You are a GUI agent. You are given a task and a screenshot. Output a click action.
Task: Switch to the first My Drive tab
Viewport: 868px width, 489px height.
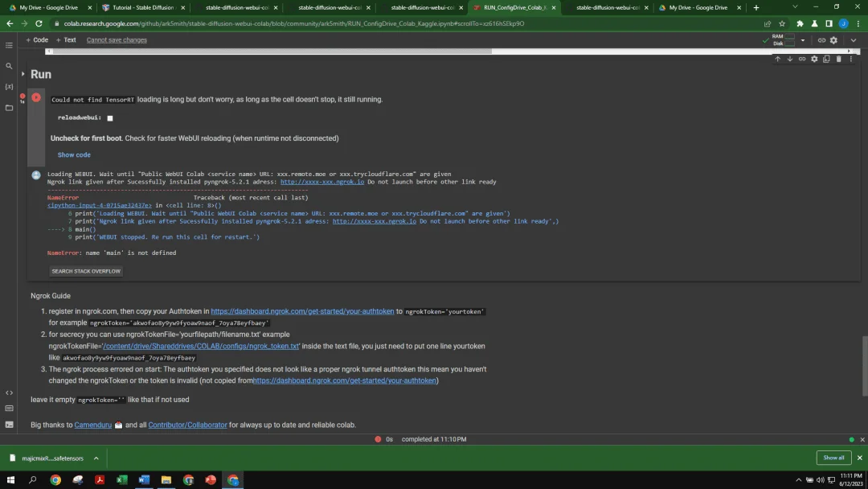pyautogui.click(x=49, y=8)
